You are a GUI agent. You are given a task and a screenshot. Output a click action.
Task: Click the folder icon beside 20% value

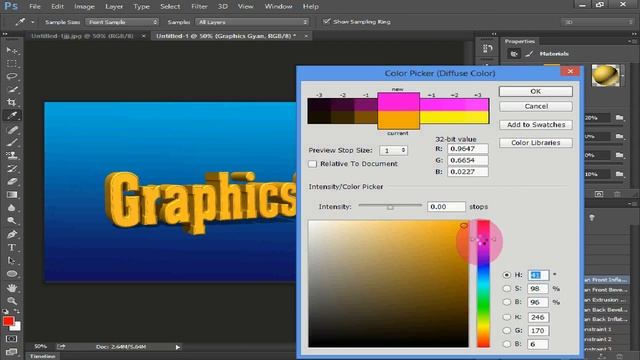click(x=619, y=118)
